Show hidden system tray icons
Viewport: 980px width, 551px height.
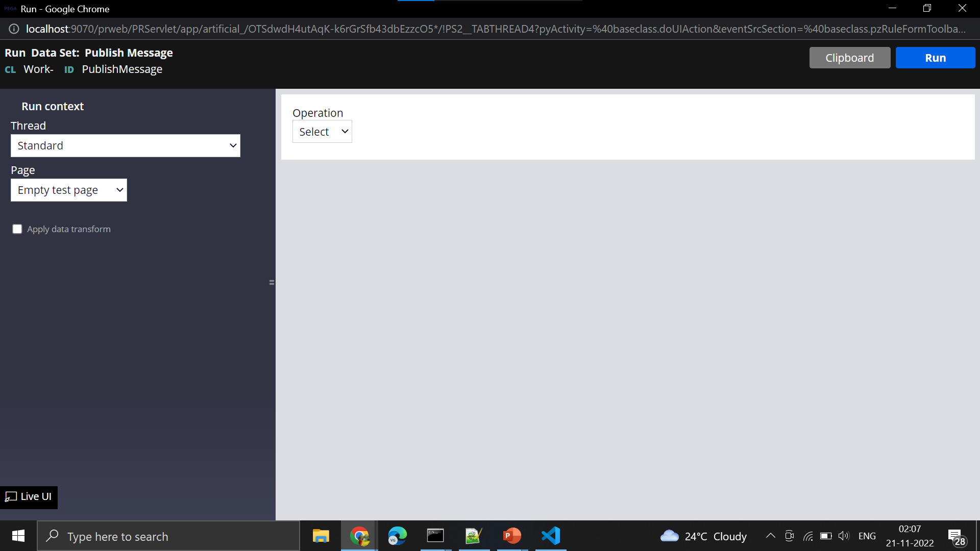(x=770, y=536)
